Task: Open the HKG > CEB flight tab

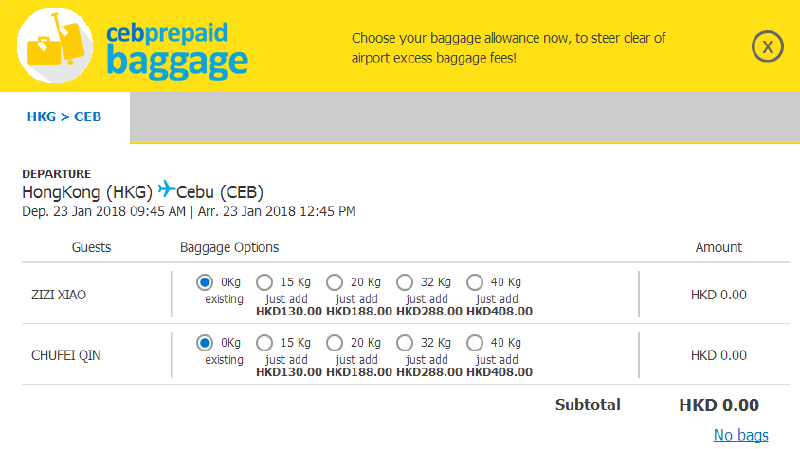Action: click(x=64, y=117)
